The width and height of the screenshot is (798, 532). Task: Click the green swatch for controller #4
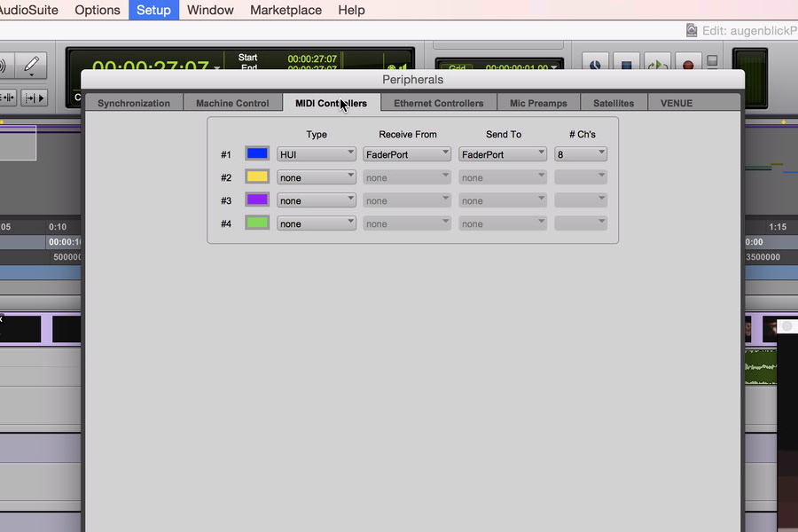click(257, 223)
